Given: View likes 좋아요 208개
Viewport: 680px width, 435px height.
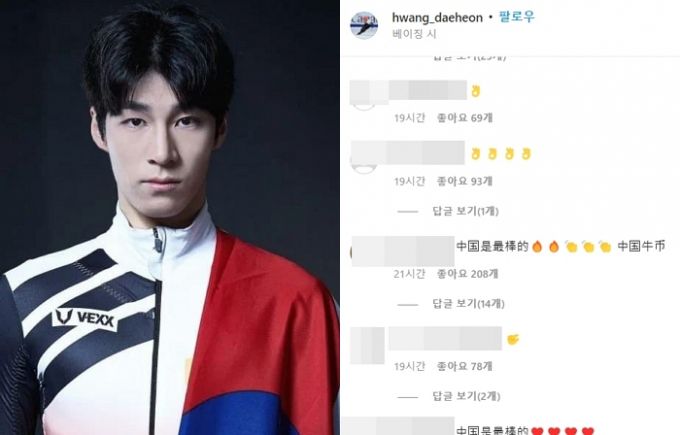Looking at the screenshot, I should pyautogui.click(x=468, y=274).
